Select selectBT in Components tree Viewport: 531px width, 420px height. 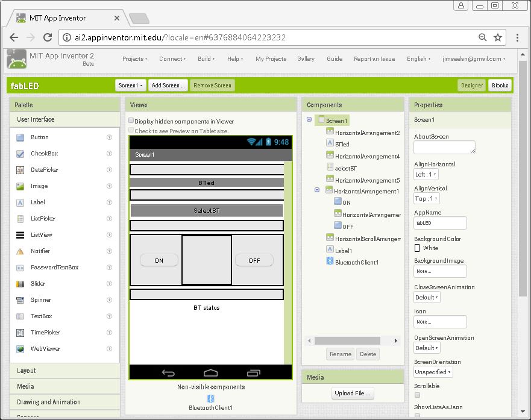coord(345,168)
